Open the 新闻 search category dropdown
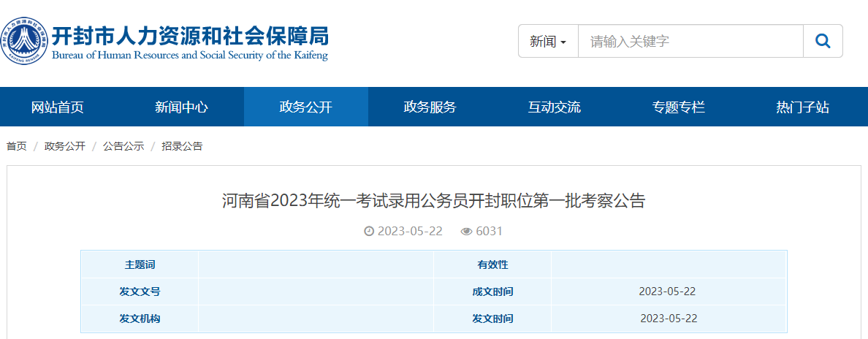Screen dimensions: 868x339 point(548,42)
